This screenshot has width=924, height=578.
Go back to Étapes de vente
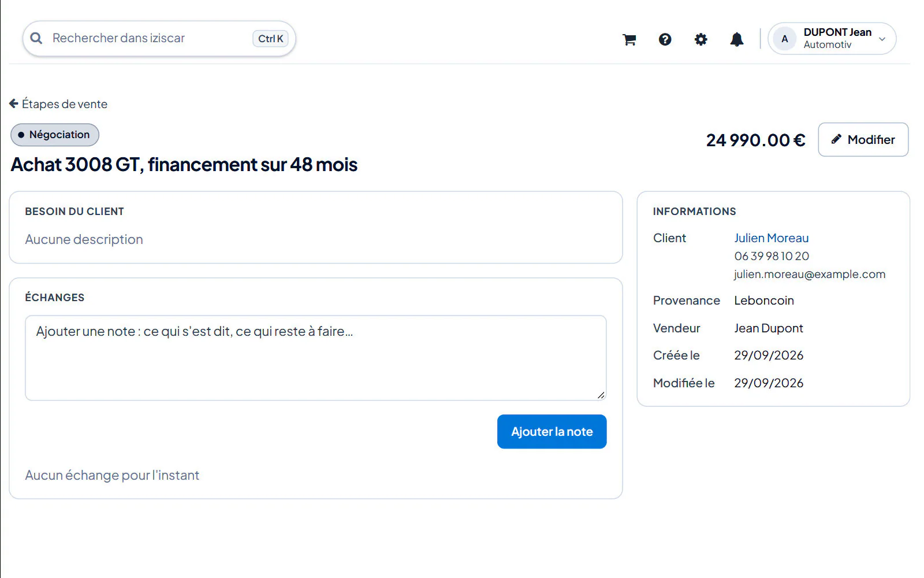58,104
